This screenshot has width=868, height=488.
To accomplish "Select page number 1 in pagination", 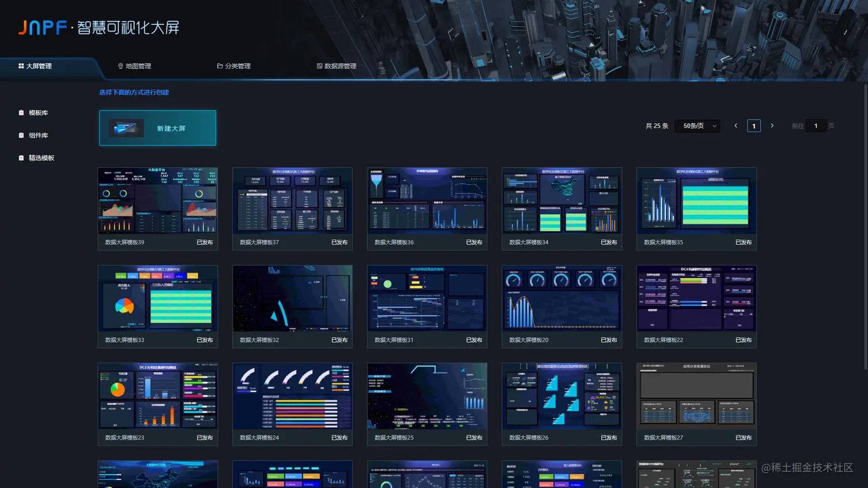I will coord(754,126).
